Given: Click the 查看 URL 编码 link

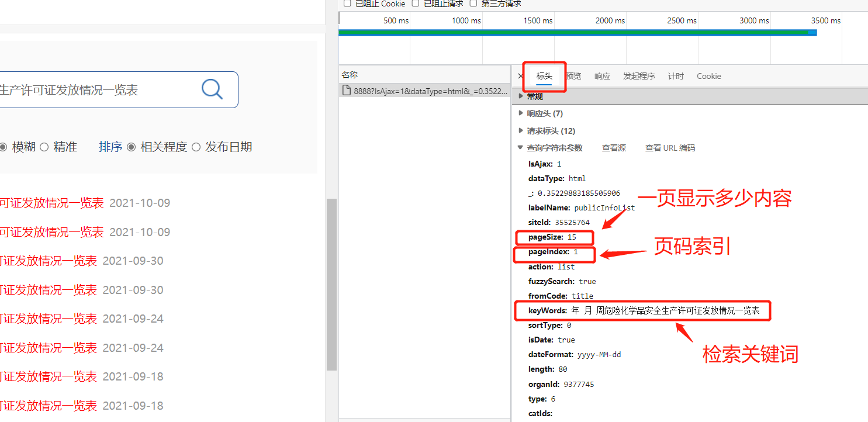Looking at the screenshot, I should coord(670,148).
